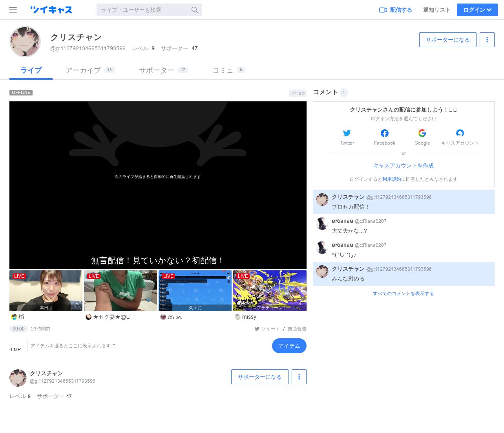
Task: Open the 久々に live thumbnail
Action: click(x=195, y=291)
